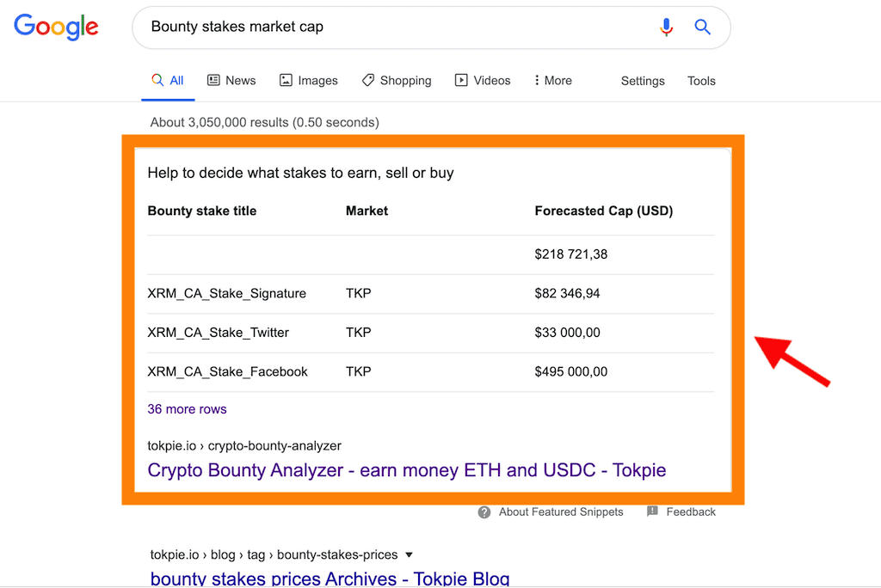Select XRM_CA_Stake_Twitter row title
881x588 pixels.
pyautogui.click(x=218, y=333)
